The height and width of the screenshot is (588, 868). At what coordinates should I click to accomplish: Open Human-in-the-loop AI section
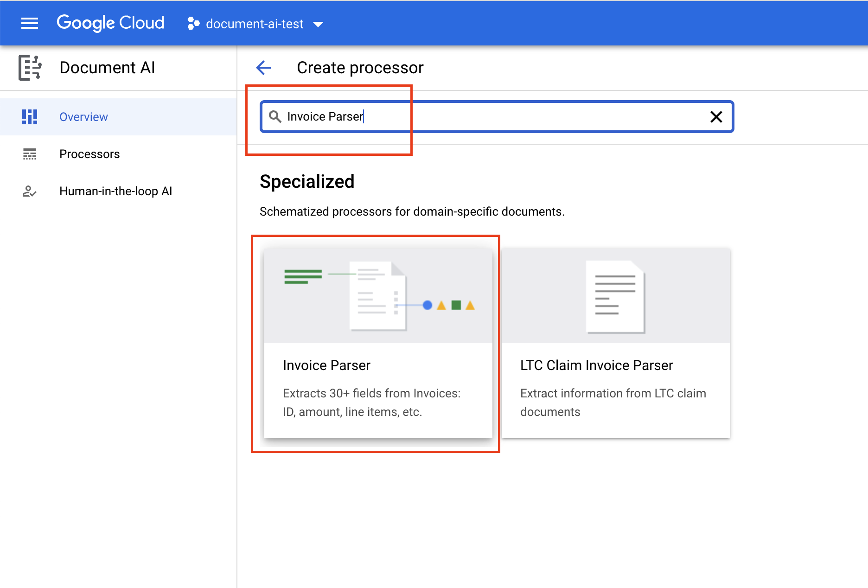[x=116, y=191]
